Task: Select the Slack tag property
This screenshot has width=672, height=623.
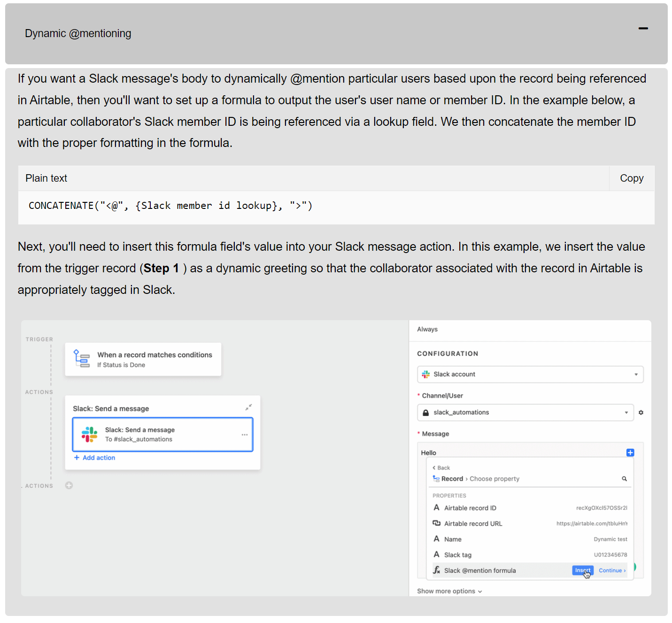Action: [530, 555]
